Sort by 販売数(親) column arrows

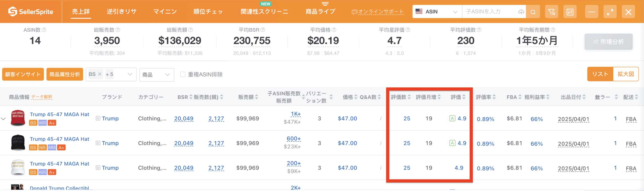click(222, 97)
